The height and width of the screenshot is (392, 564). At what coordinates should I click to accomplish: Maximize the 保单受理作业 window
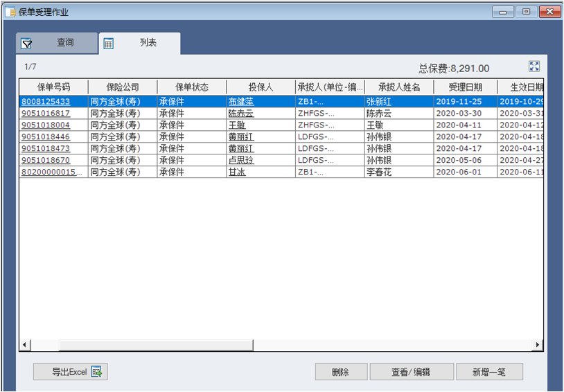tap(527, 12)
